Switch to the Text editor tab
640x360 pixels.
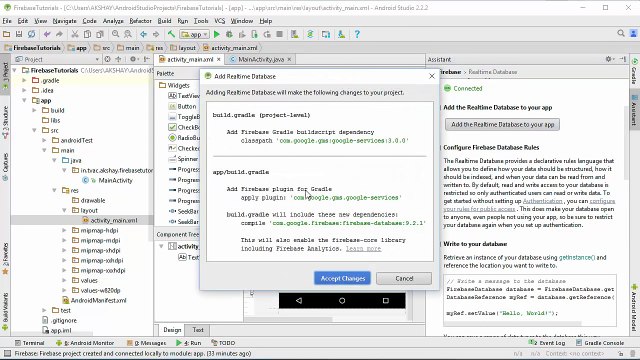click(x=198, y=330)
